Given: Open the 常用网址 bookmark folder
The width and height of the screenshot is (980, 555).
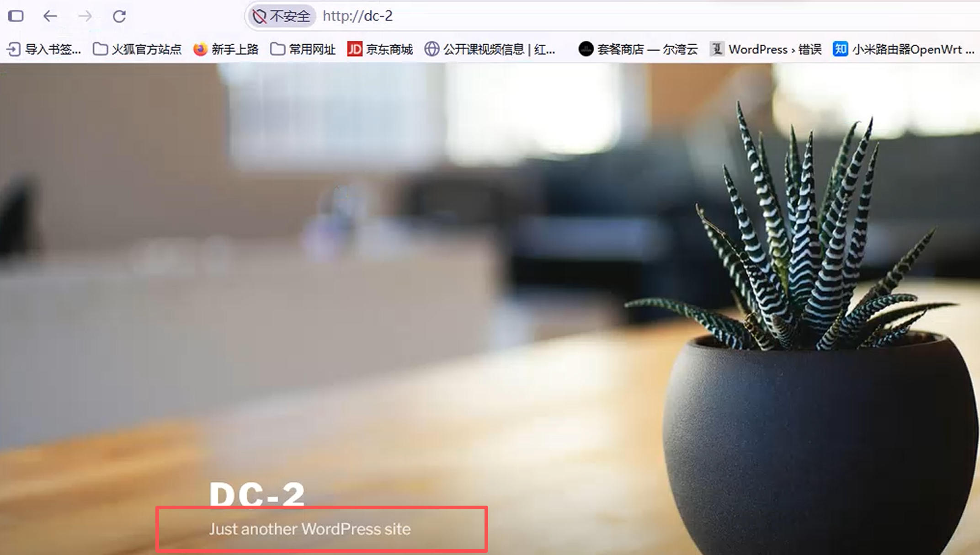Looking at the screenshot, I should [303, 49].
